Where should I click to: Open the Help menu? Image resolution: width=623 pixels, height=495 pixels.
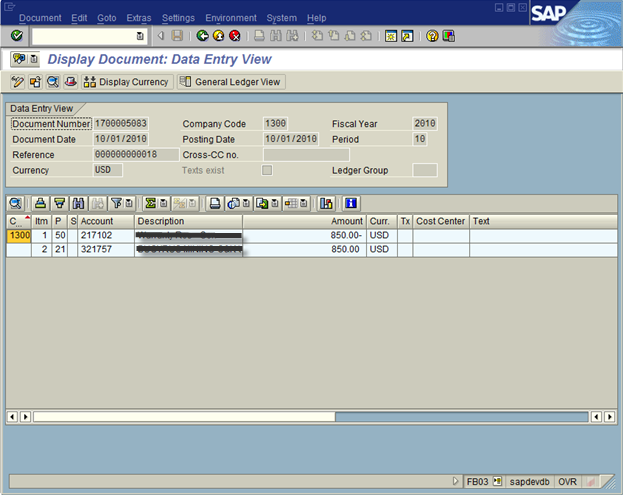[316, 18]
